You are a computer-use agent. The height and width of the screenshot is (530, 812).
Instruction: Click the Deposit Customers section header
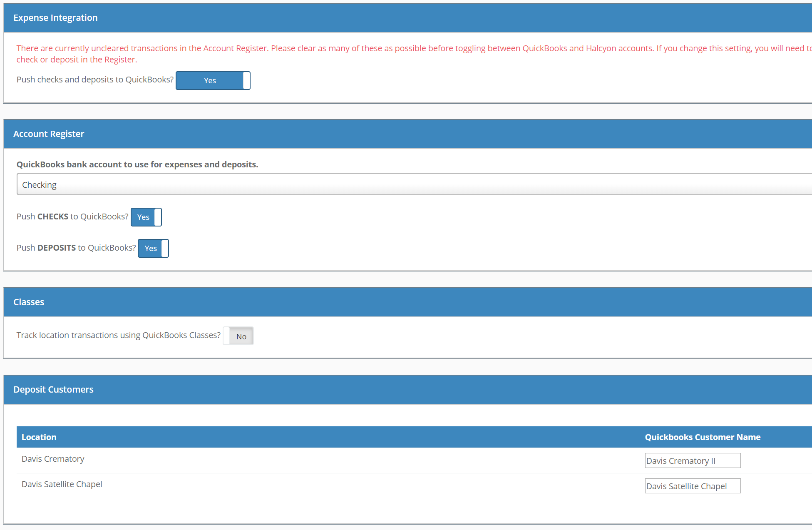tap(53, 389)
